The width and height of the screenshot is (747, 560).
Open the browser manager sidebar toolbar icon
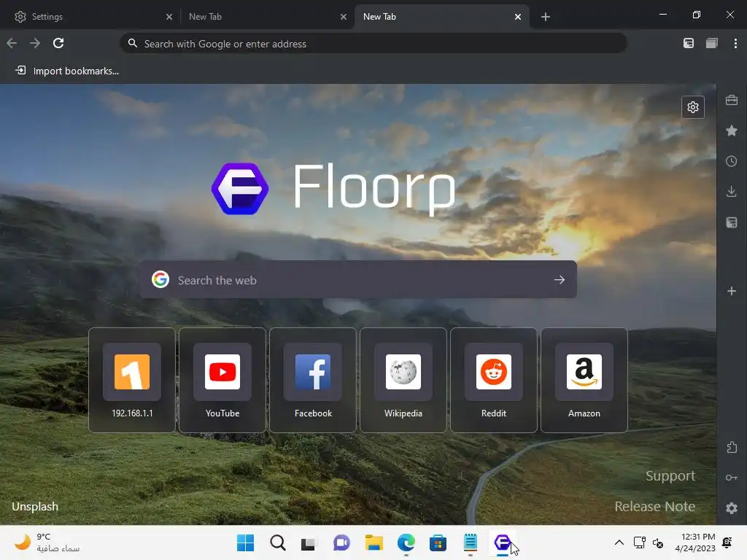(689, 43)
